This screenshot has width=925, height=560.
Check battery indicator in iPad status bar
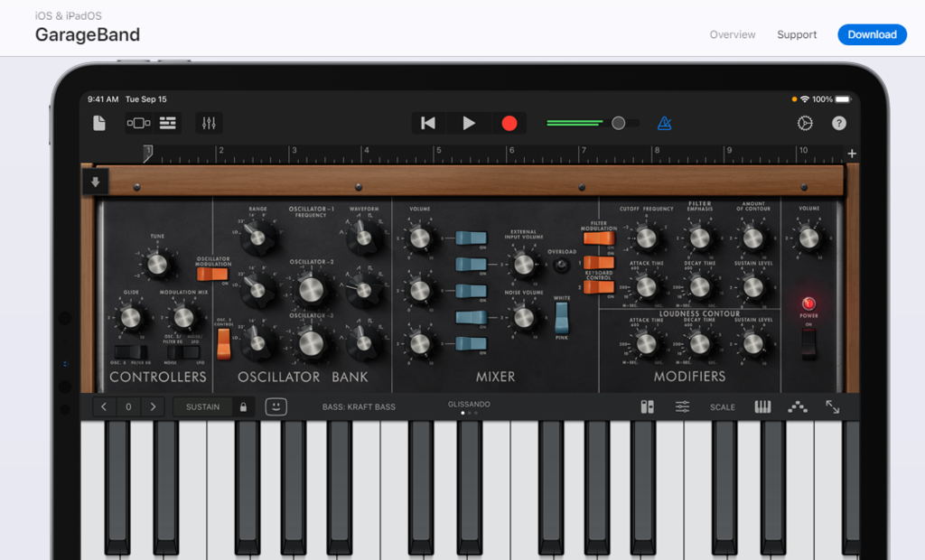coord(843,99)
